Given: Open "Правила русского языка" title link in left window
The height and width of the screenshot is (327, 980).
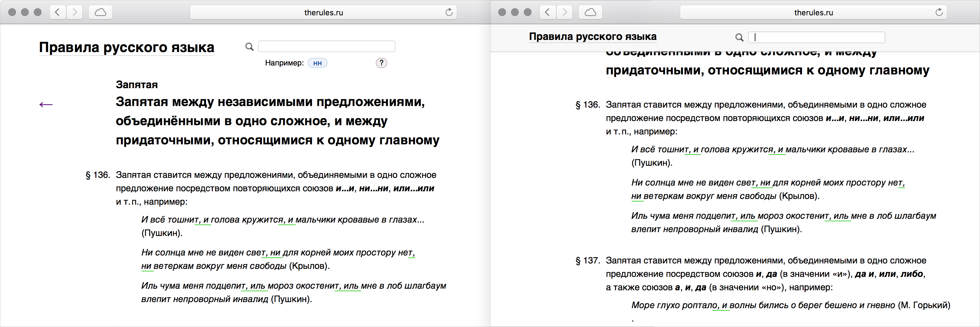Looking at the screenshot, I should [126, 47].
